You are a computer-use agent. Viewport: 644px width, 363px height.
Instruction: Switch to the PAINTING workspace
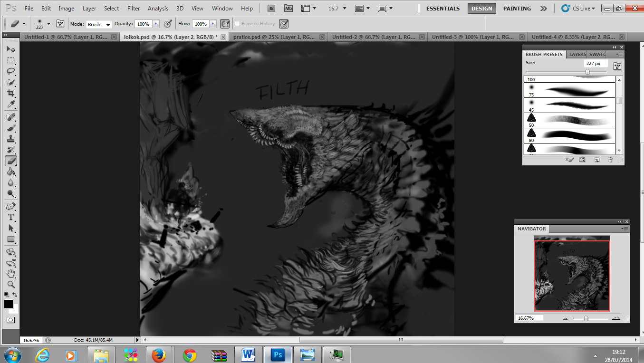tap(517, 9)
